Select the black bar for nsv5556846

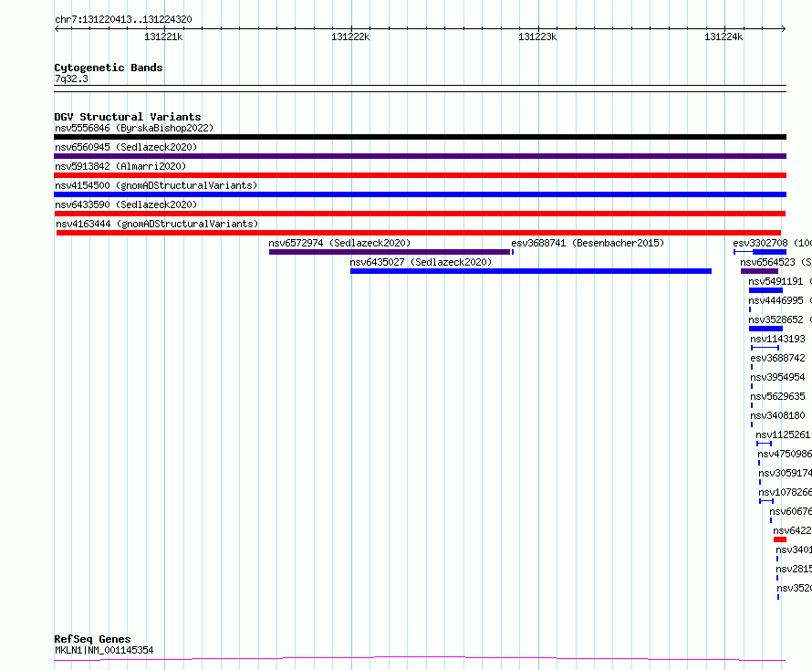(x=420, y=137)
